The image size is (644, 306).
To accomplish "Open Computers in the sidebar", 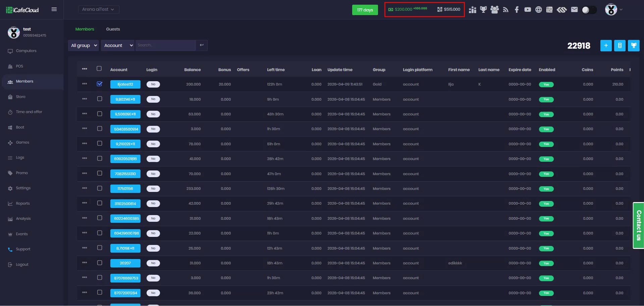I will 26,51.
